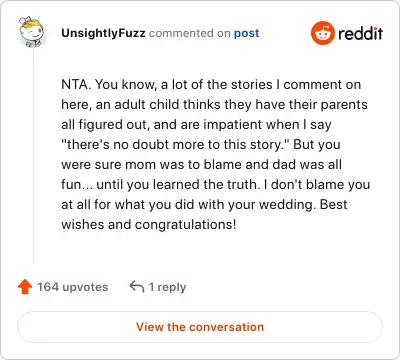
Task: Open the "1 reply" label
Action: coord(167,287)
